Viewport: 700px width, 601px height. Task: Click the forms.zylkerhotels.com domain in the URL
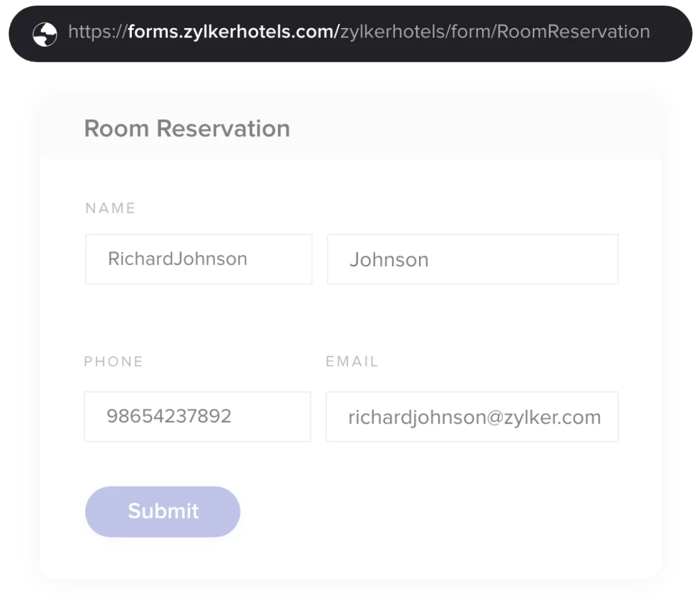tap(233, 31)
